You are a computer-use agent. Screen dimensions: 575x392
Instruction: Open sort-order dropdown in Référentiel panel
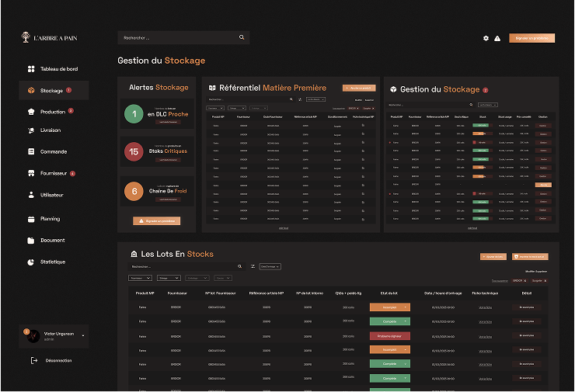click(x=315, y=99)
